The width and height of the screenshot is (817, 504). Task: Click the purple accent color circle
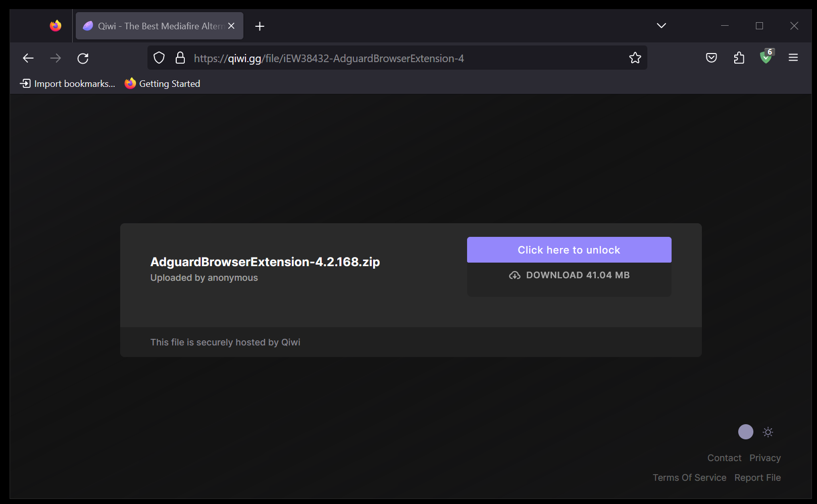745,432
